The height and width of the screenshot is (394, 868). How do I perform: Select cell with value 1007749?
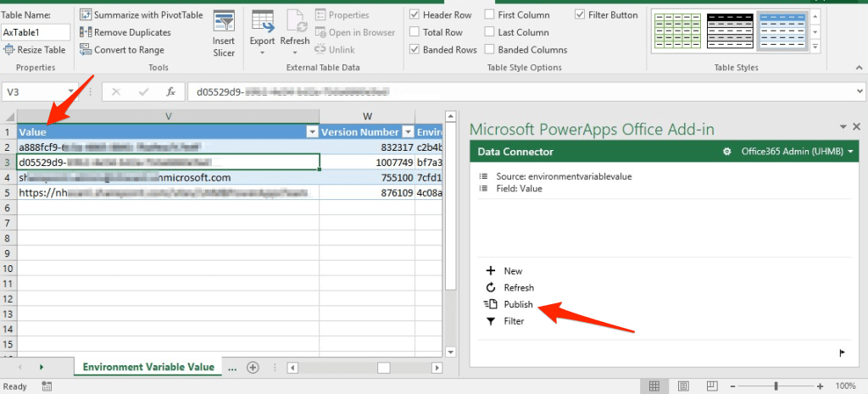pyautogui.click(x=367, y=162)
